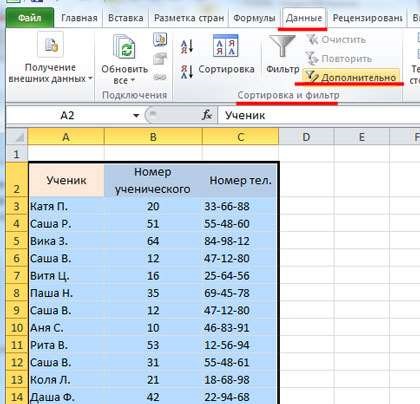Select the cell Саша Р.
Image resolution: width=420 pixels, height=404 pixels.
[x=66, y=224]
